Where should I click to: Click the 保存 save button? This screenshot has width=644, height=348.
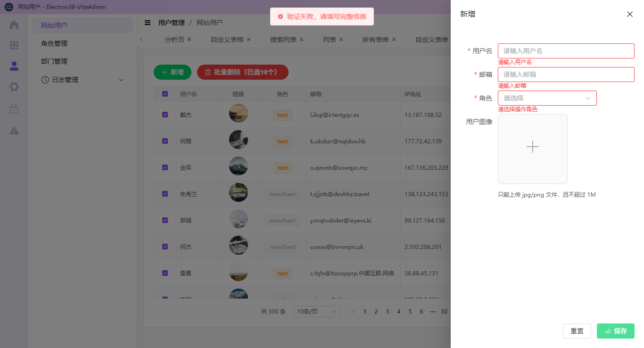(615, 331)
